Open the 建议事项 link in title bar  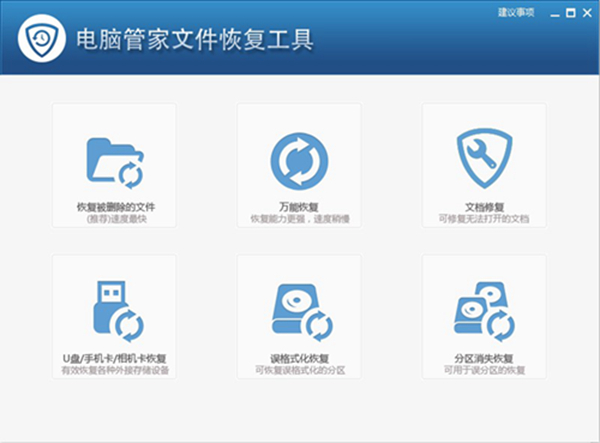click(x=516, y=12)
